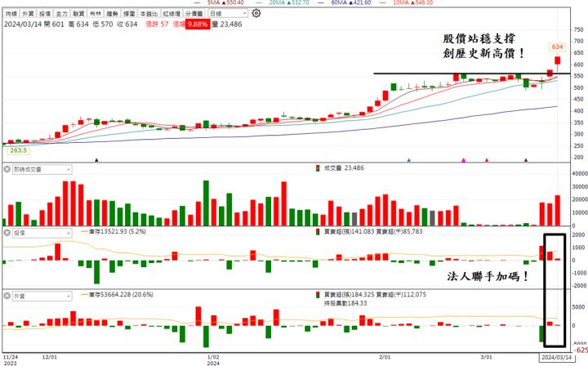The image size is (588, 366).
Task: Toggle the 投信 toolbar button
Action: pyautogui.click(x=45, y=14)
